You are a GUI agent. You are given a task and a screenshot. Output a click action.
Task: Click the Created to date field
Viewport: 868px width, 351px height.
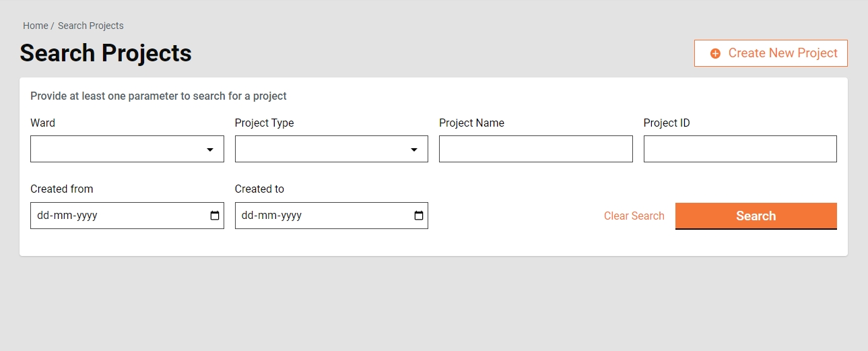[320, 216]
